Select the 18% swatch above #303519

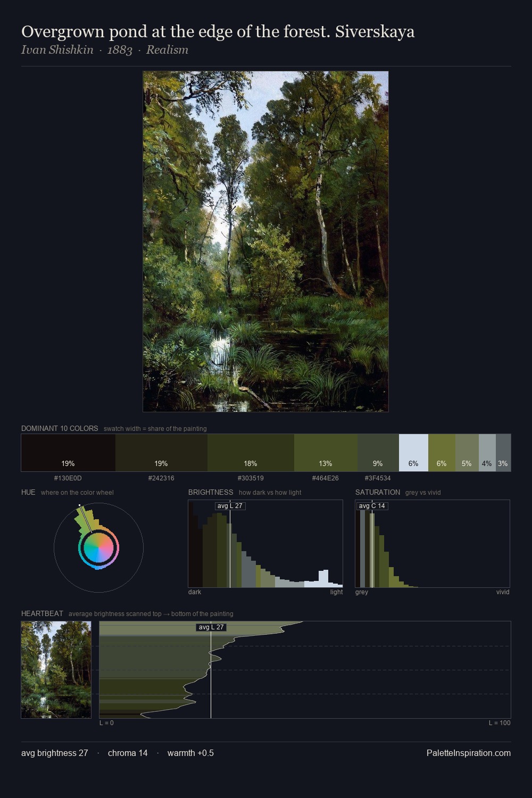click(251, 453)
